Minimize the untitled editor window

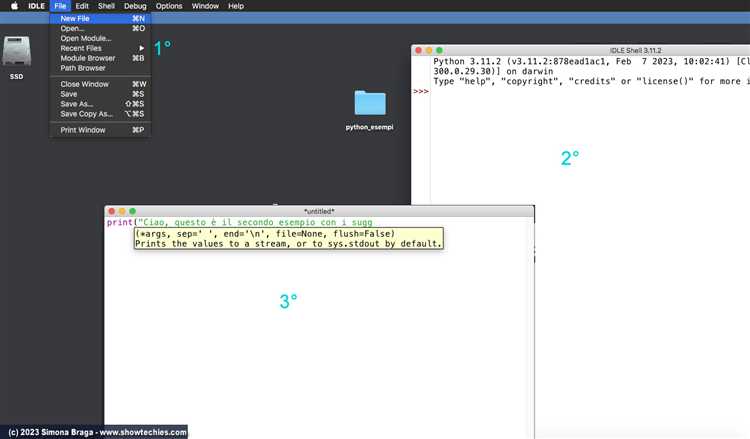[x=122, y=211]
